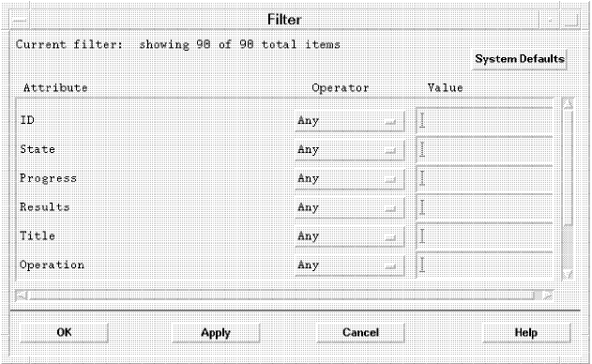Expand the Results operator menu
The height and width of the screenshot is (364, 592).
350,207
